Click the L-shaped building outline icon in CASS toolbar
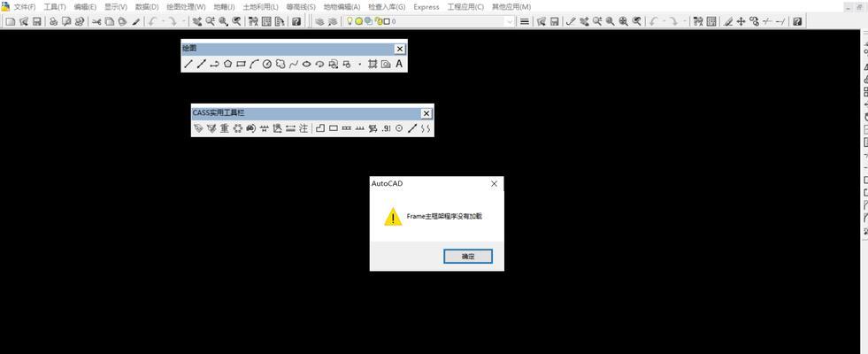This screenshot has width=868, height=354. point(320,128)
